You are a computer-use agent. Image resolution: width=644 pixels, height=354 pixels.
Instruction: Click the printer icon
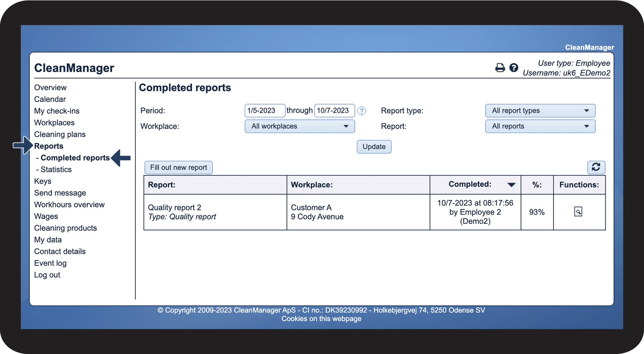tap(500, 68)
